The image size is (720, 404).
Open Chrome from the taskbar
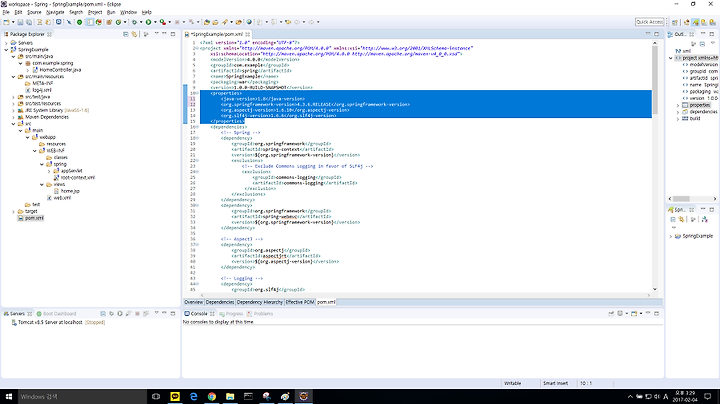point(212,396)
